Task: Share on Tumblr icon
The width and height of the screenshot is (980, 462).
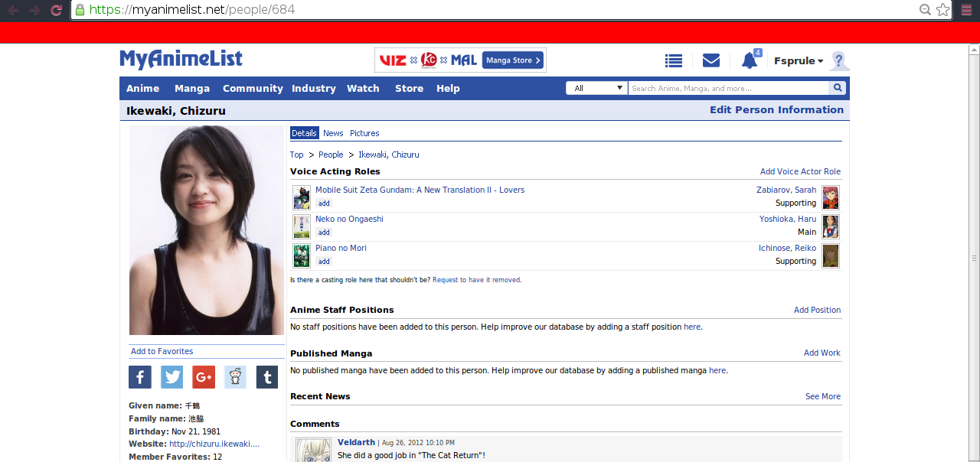Action: (x=267, y=377)
